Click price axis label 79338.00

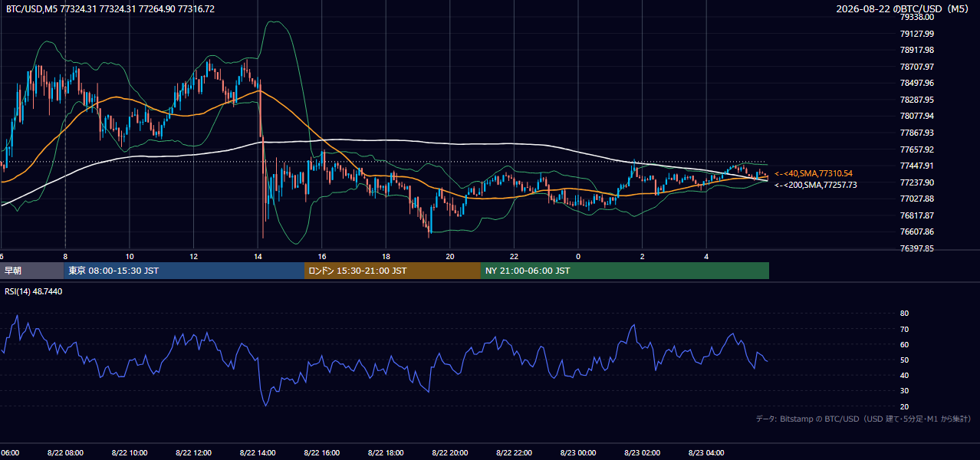pos(916,17)
